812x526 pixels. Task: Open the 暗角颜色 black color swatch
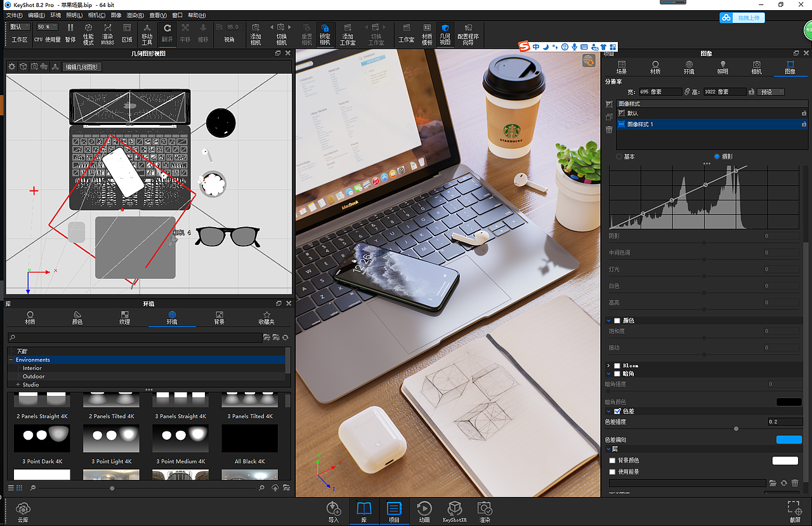pos(789,402)
